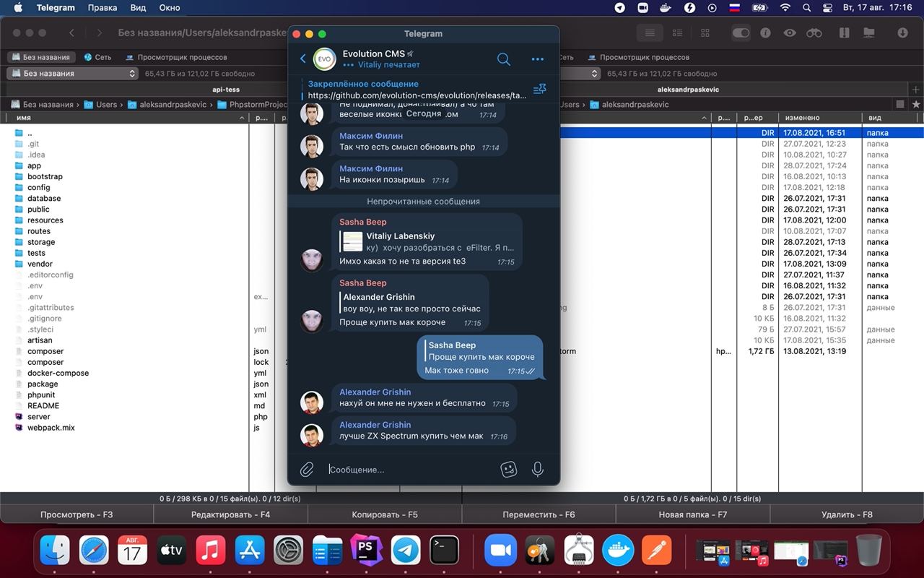The image size is (924, 578).
Task: Open right panel drive selector stepper
Action: click(x=595, y=73)
